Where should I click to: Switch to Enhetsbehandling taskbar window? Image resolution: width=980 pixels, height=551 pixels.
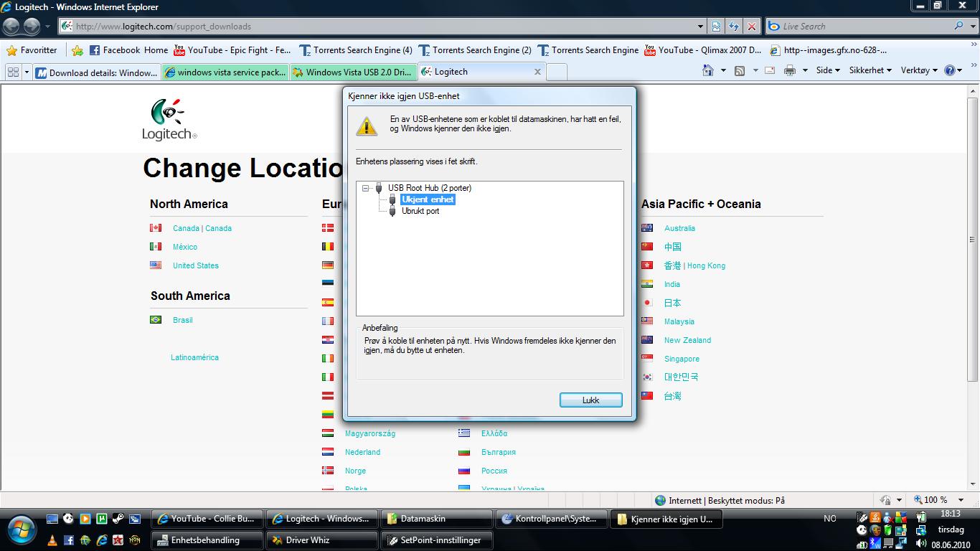[x=207, y=540]
